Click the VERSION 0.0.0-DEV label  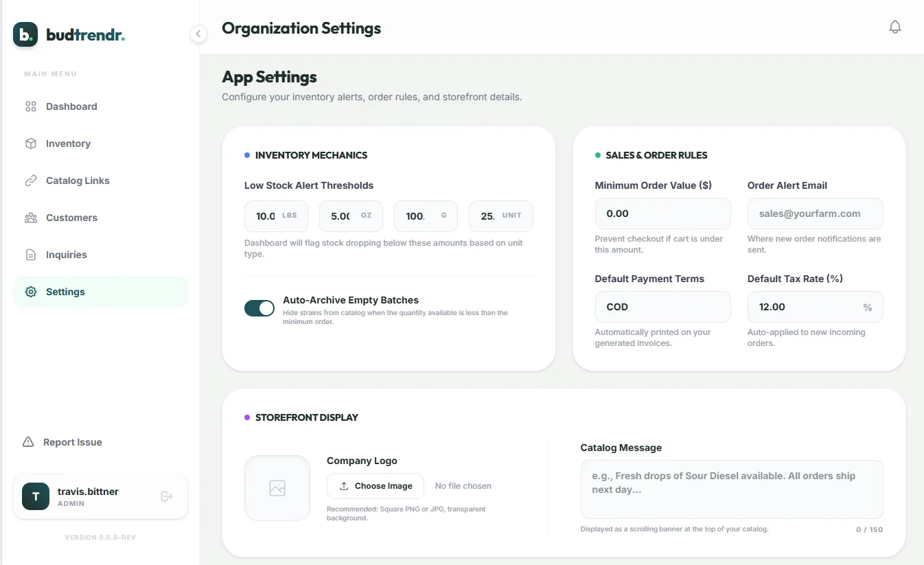[100, 538]
